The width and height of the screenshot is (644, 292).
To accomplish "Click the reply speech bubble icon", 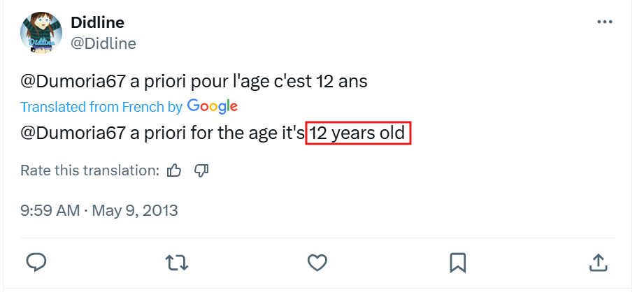I will click(36, 262).
